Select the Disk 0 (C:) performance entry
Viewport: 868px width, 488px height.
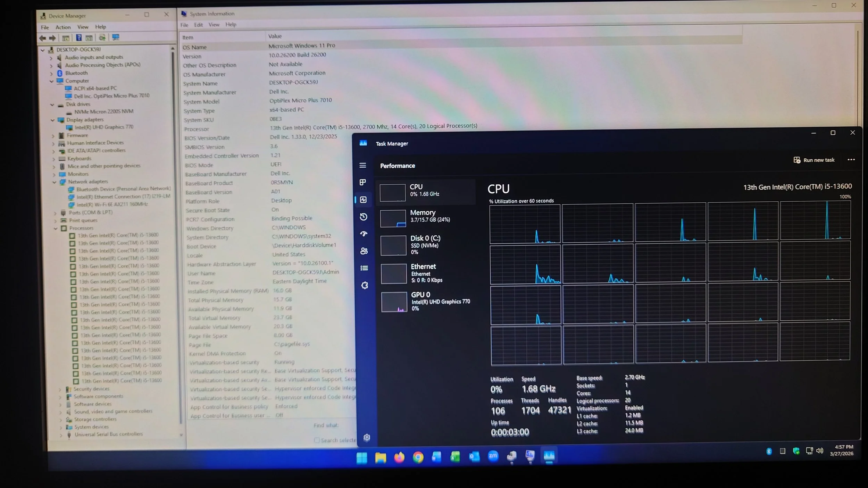[x=426, y=245]
